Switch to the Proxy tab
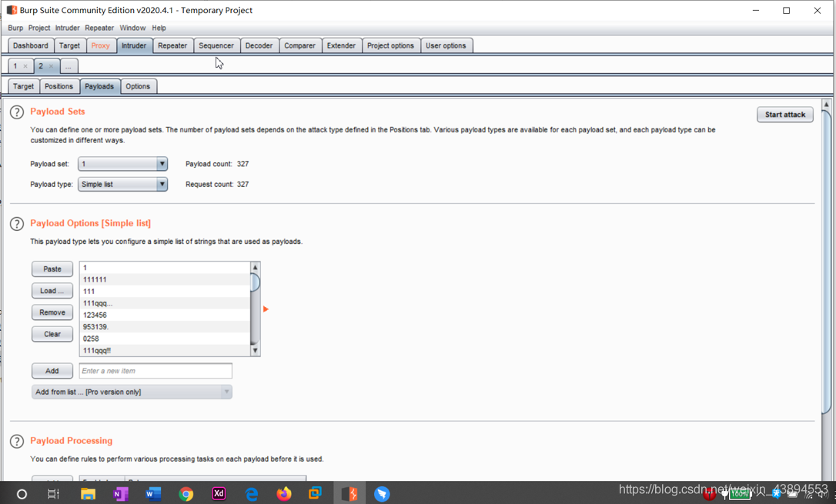The height and width of the screenshot is (504, 836). pos(100,46)
